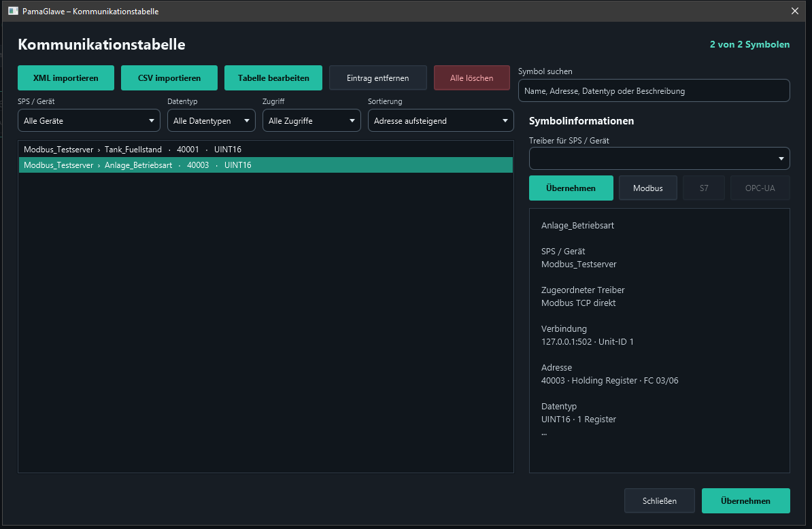Select the Tank_Fuellstand 40001 row
The width and height of the screenshot is (812, 529).
coord(266,150)
